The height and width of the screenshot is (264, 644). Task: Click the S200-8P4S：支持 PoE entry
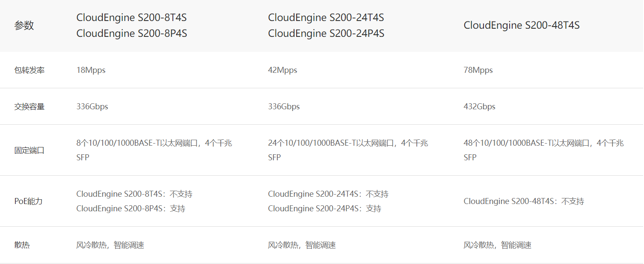tap(131, 209)
